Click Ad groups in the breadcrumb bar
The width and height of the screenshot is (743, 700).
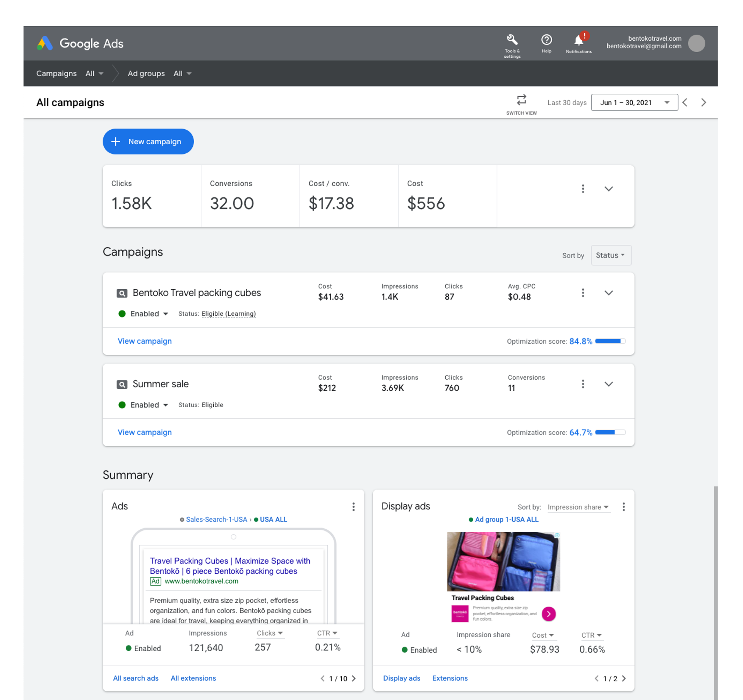[146, 74]
